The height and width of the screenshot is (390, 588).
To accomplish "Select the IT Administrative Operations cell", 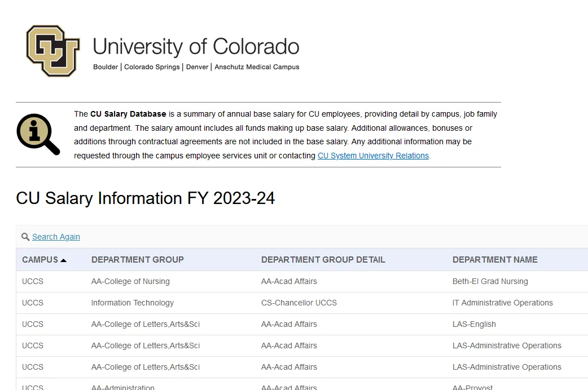I will click(502, 303).
